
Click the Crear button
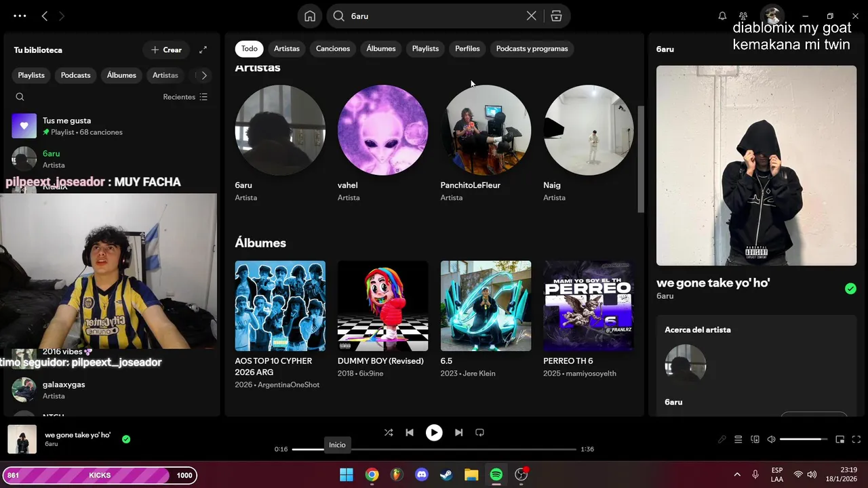(166, 49)
